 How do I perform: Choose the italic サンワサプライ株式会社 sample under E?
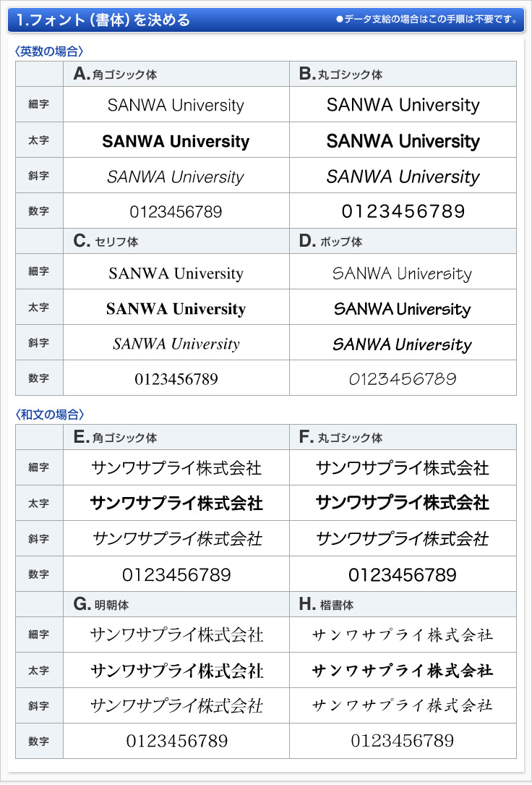[x=177, y=538]
